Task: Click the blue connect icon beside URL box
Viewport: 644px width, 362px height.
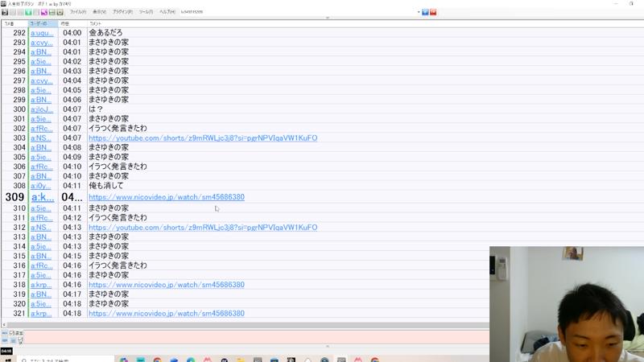Action: click(425, 12)
